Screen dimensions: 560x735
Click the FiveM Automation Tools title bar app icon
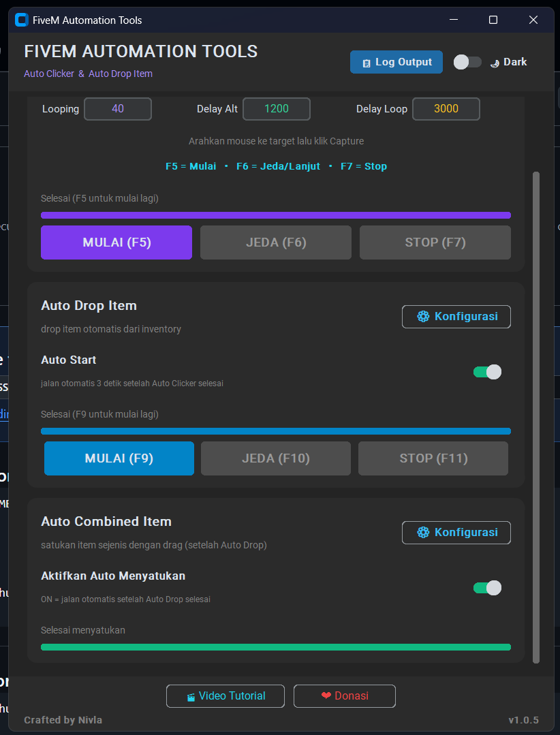point(22,20)
